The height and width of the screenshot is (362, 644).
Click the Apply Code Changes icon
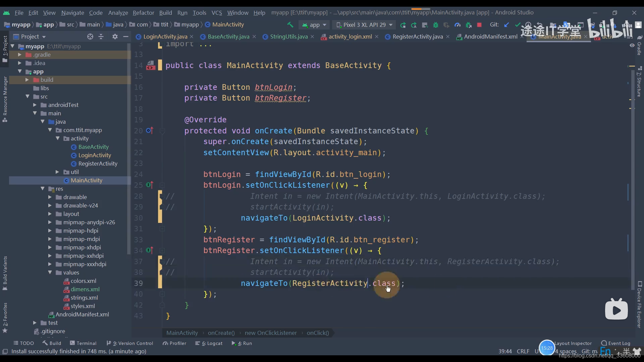point(425,25)
